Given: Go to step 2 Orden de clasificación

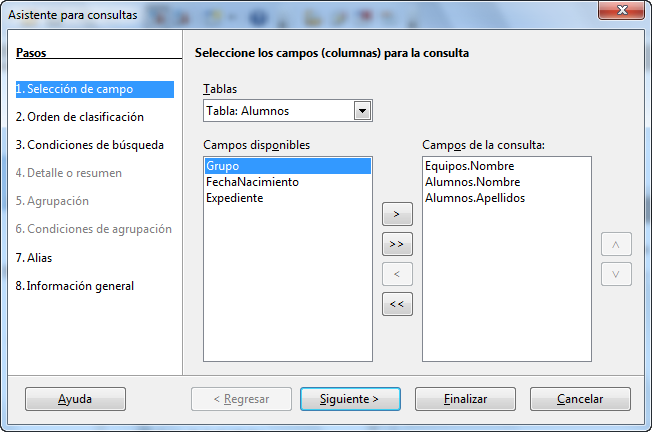Looking at the screenshot, I should [x=80, y=117].
